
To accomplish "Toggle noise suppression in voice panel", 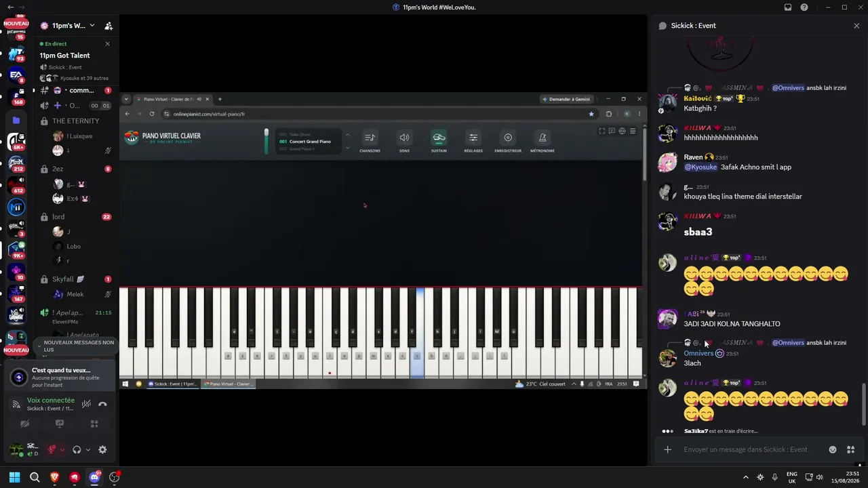I will coord(86,404).
